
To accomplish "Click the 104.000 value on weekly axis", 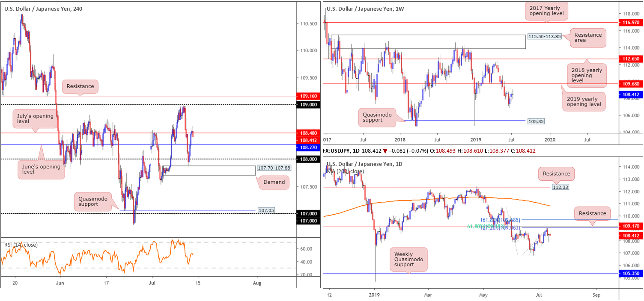I will click(630, 132).
